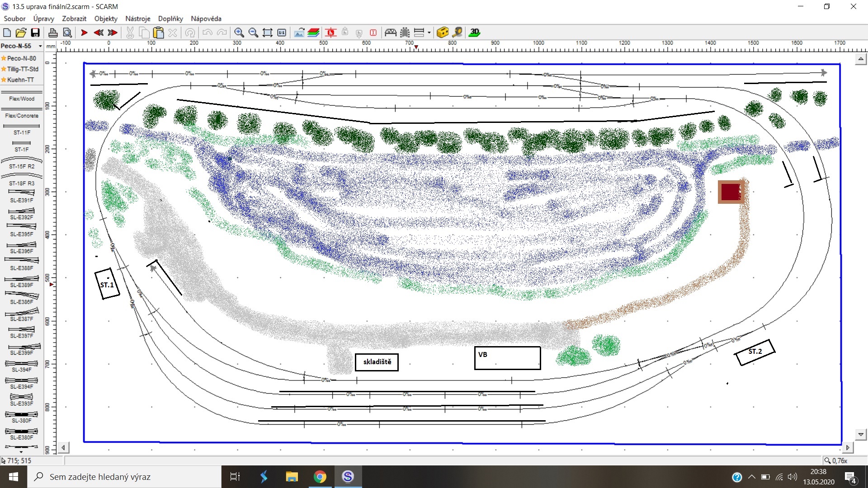Screen dimensions: 868x488
Task: Open the Print preview tool
Action: click(x=67, y=33)
